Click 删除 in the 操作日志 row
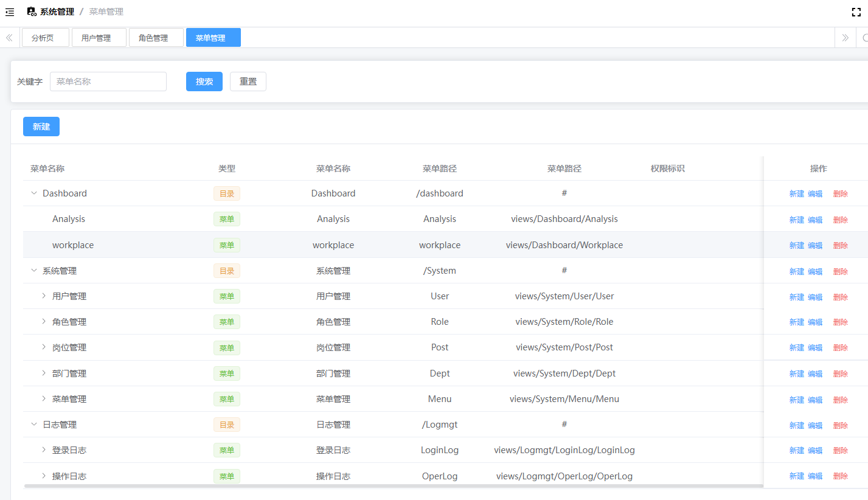This screenshot has width=868, height=500. [841, 476]
